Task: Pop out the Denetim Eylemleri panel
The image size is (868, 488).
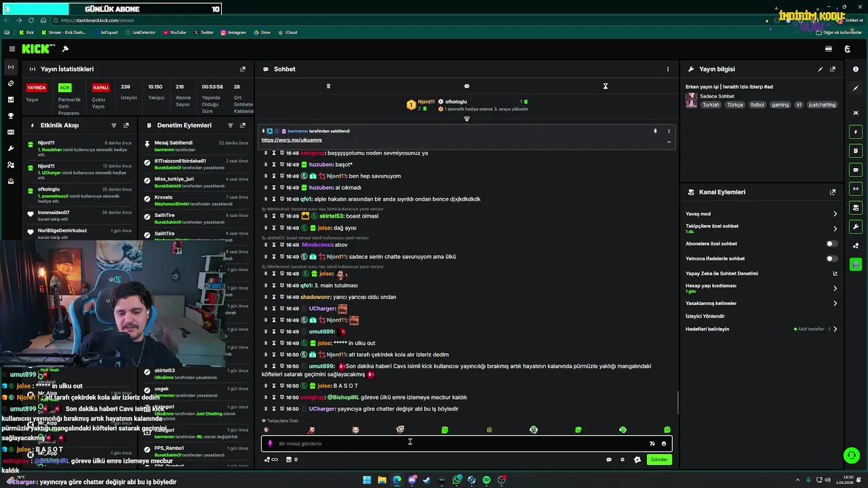Action: pyautogui.click(x=243, y=125)
